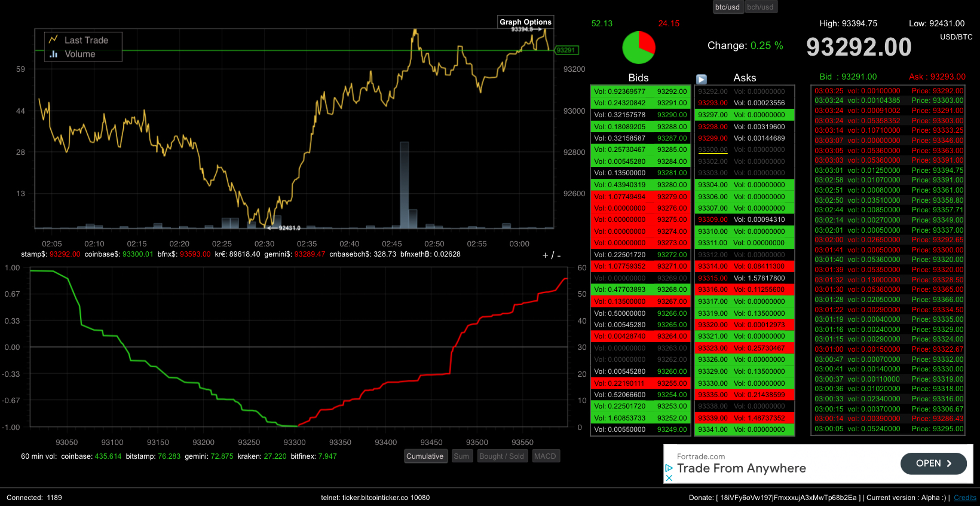Click the telnet ticker.bitcointicker.co address
Viewport: 980px width, 506px height.
[x=375, y=498]
